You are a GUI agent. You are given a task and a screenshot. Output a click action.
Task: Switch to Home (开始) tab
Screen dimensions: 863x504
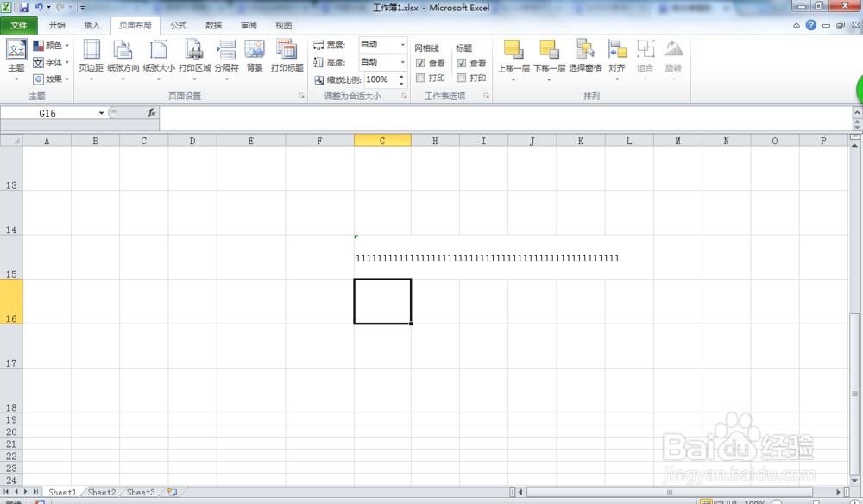[x=57, y=25]
